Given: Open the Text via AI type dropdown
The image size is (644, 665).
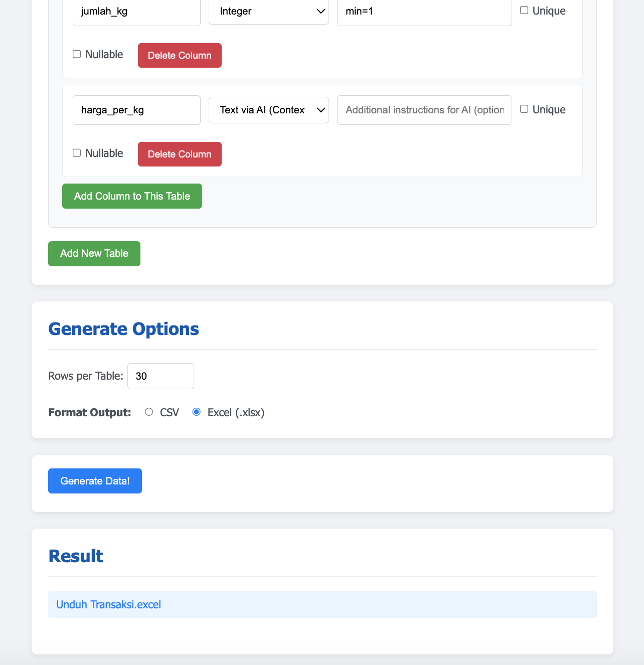Looking at the screenshot, I should [x=269, y=110].
